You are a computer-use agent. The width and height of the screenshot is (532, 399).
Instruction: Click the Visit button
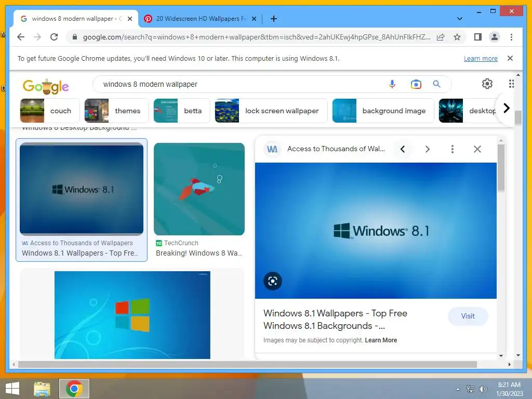point(468,316)
